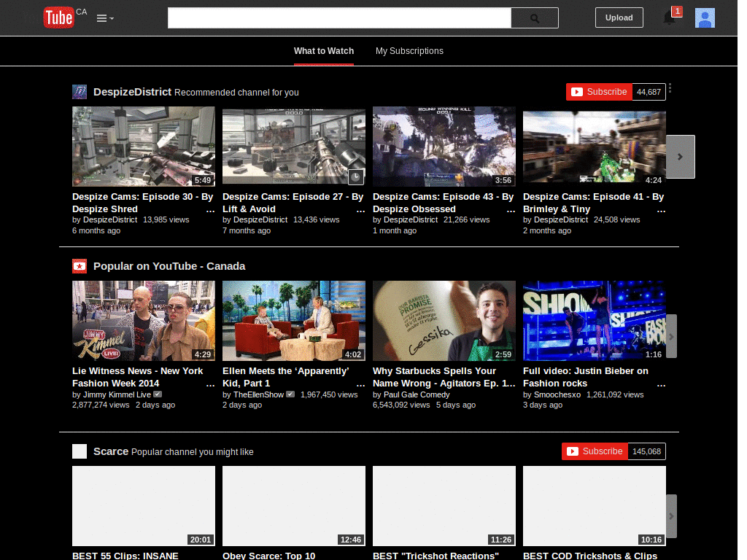Open BEST Trickshot Reactions thumbnail
The height and width of the screenshot is (560, 747).
click(444, 506)
